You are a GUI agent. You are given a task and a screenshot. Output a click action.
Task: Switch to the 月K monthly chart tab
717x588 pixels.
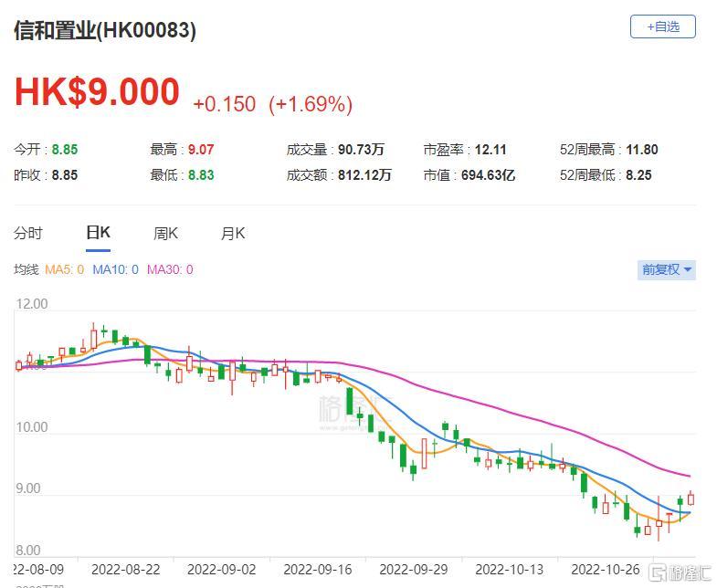[x=233, y=233]
